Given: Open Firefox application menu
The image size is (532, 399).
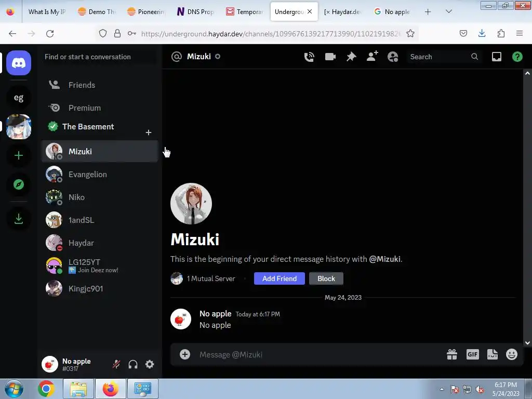Looking at the screenshot, I should click(520, 33).
